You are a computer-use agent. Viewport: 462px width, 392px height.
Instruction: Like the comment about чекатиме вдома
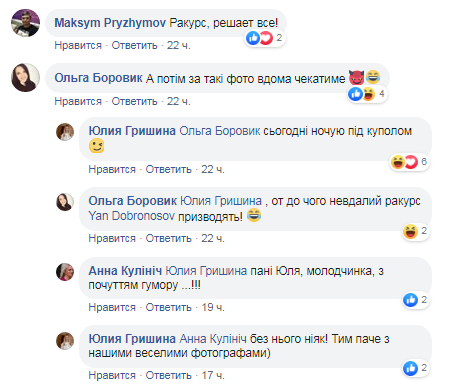point(78,101)
